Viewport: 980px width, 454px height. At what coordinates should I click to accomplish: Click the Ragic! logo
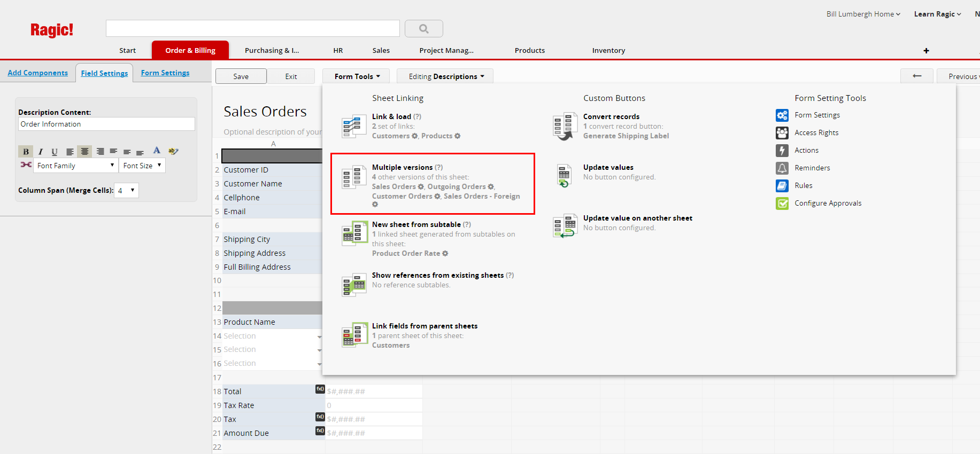[52, 30]
